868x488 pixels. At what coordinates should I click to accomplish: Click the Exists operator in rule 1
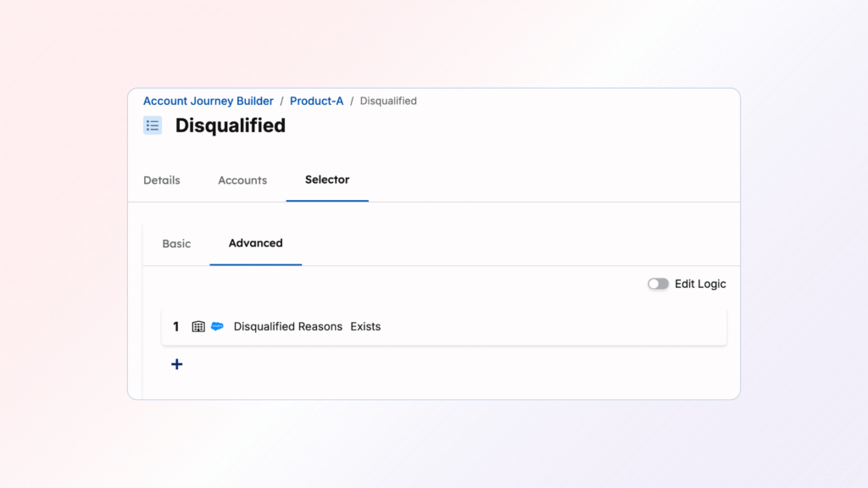pos(365,326)
